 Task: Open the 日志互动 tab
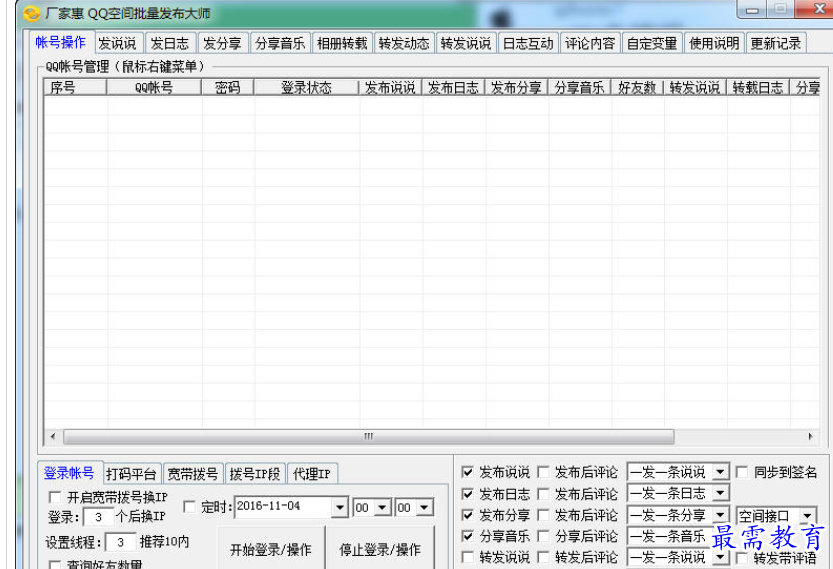coord(528,43)
